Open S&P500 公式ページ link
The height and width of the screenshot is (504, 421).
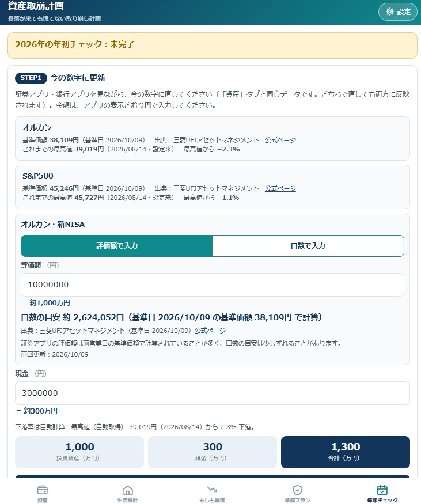(280, 188)
